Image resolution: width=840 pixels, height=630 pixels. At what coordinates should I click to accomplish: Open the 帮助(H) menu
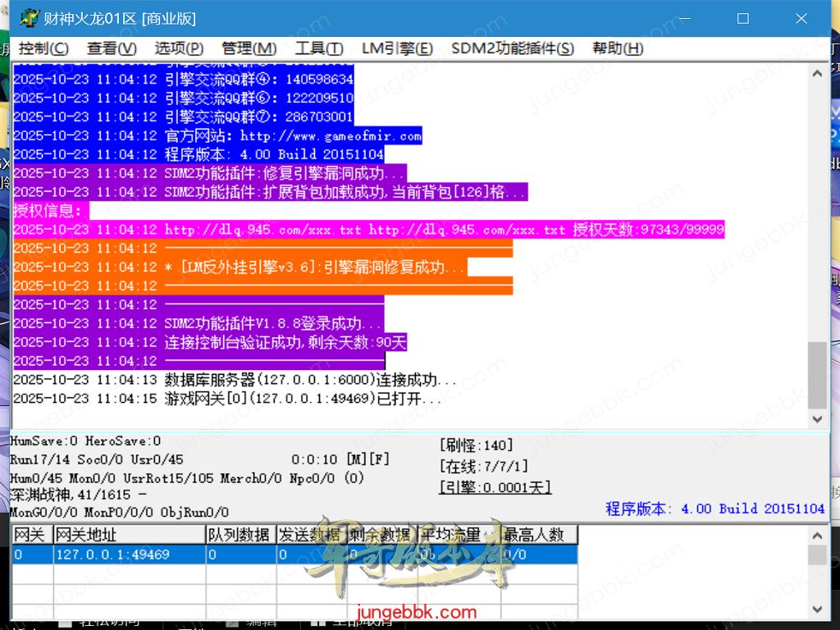(618, 48)
